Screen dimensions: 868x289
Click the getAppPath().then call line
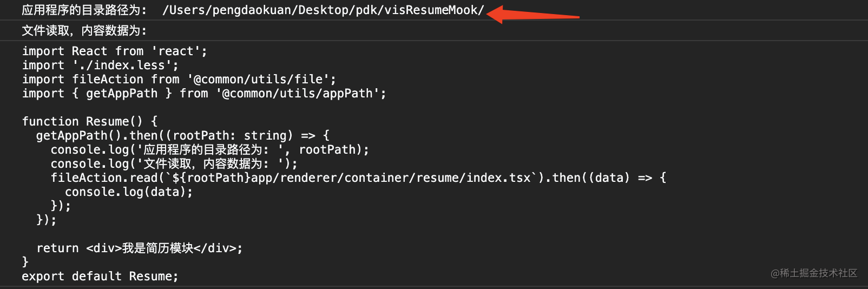coord(182,136)
